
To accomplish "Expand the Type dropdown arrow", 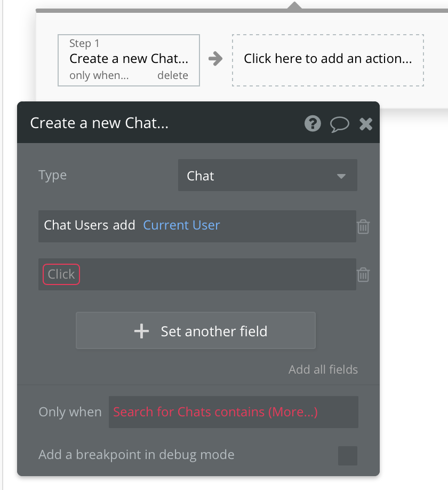I will [x=341, y=176].
